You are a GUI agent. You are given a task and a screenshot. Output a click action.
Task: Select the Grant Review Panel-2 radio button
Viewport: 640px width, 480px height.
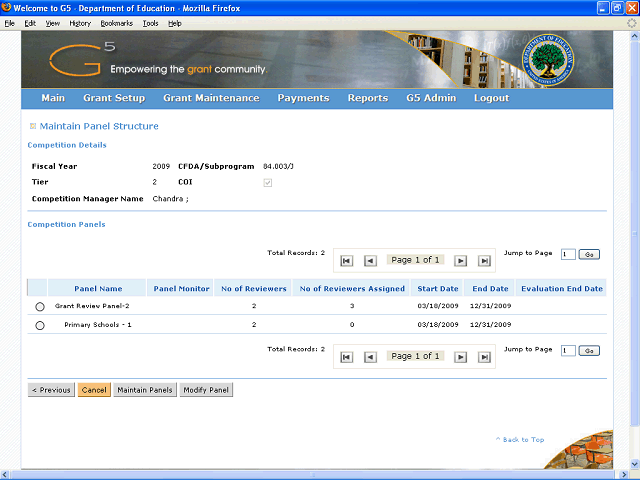(x=40, y=306)
